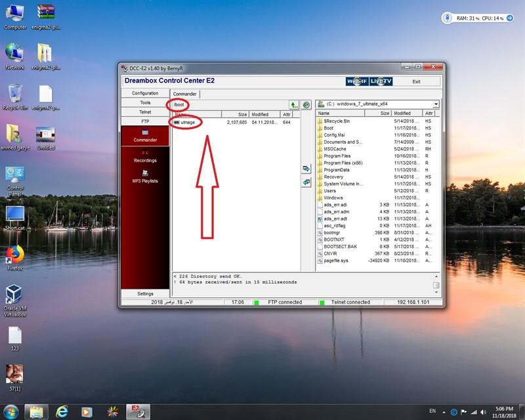Viewport: 525px width, 420px height.
Task: Launch Internet Explorer from the taskbar
Action: pos(62,411)
